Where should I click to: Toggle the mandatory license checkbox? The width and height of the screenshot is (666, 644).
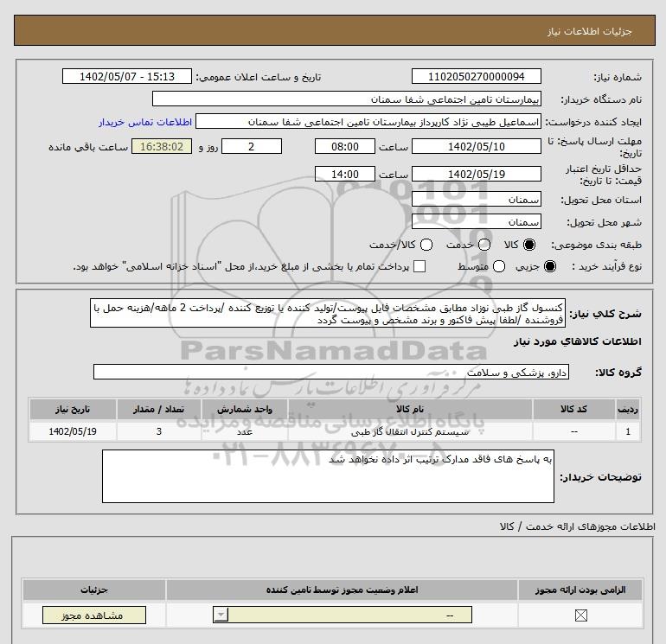pyautogui.click(x=580, y=615)
